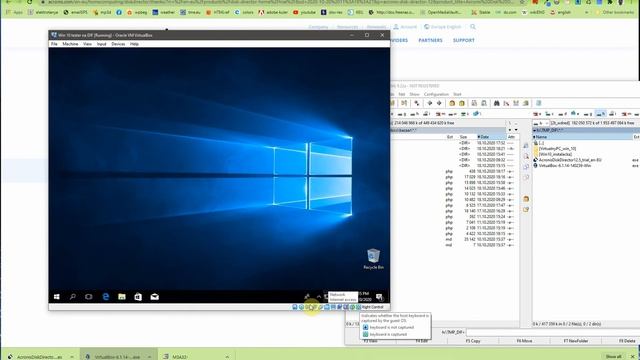This screenshot has height=360, width=640.
Task: Open the Devices menu in VirtualBox
Action: click(118, 44)
